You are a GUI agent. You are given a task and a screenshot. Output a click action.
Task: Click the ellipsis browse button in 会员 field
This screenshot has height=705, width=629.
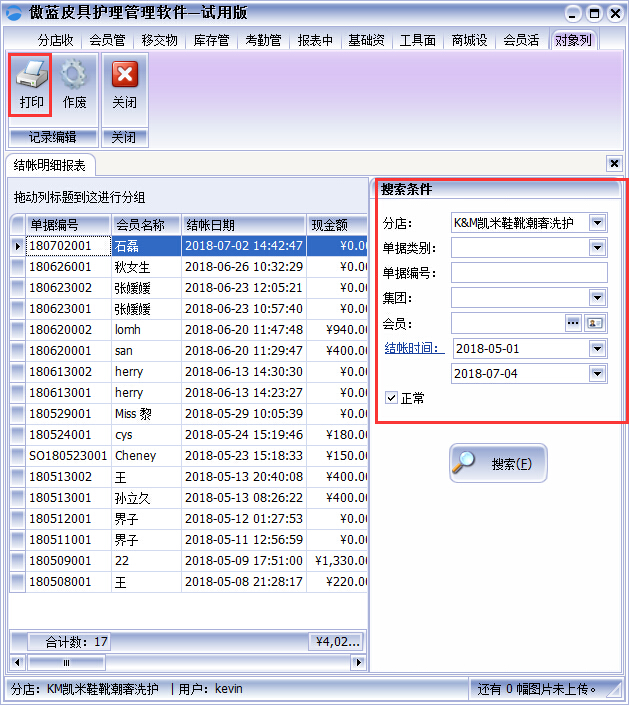pos(573,323)
